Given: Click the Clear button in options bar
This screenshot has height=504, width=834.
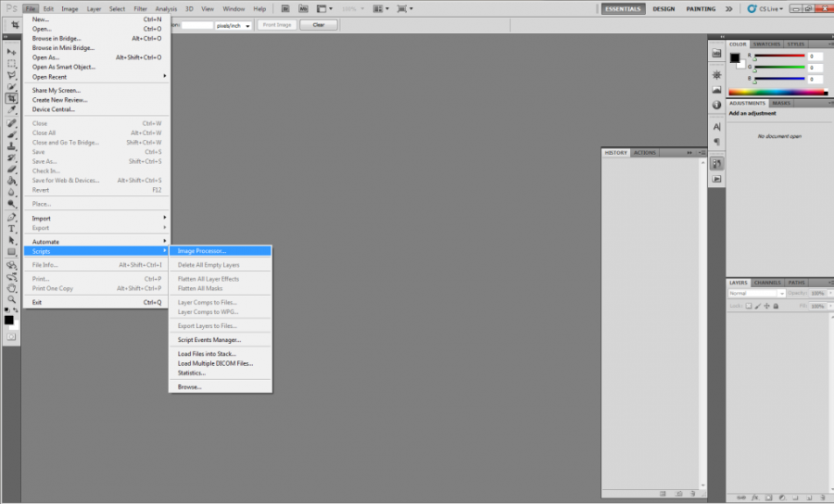Looking at the screenshot, I should click(x=319, y=25).
